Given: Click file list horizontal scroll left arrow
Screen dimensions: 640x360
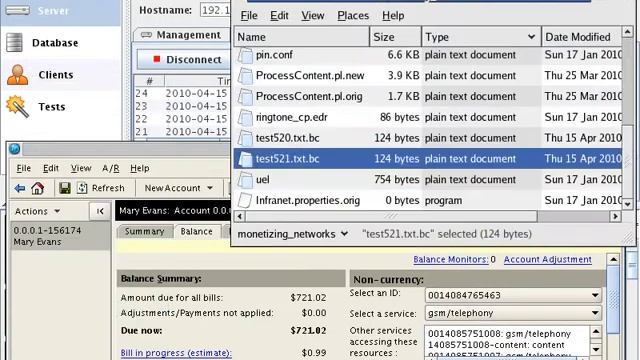Looking at the screenshot, I should (x=240, y=216).
